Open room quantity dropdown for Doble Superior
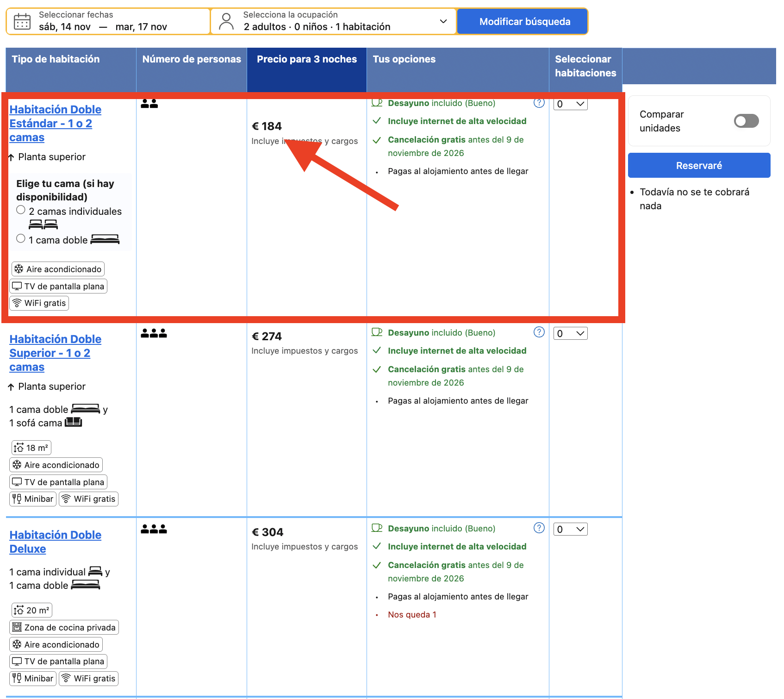Viewport: 784px width, 699px height. (571, 333)
